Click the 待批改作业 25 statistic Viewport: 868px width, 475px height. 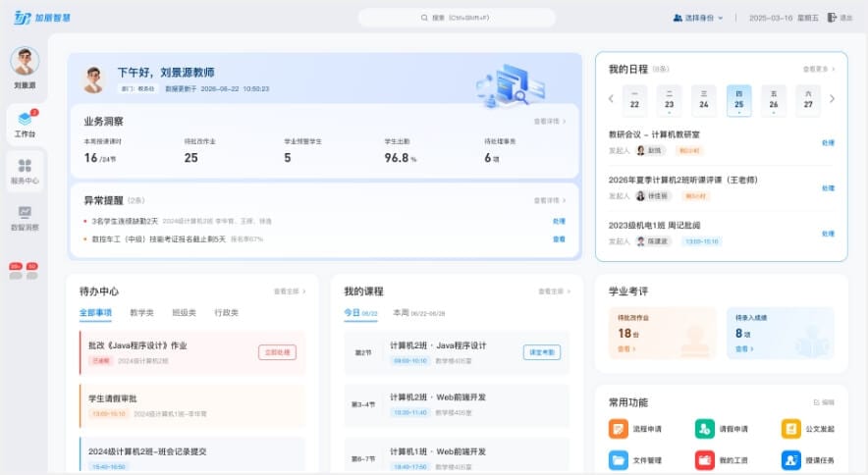coord(200,150)
